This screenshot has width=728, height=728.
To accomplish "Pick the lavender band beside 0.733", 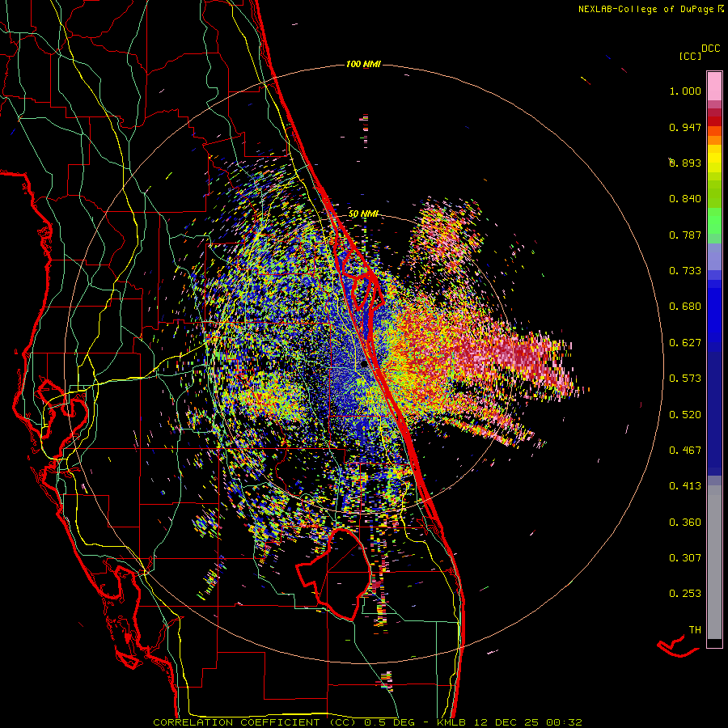I will click(x=714, y=256).
